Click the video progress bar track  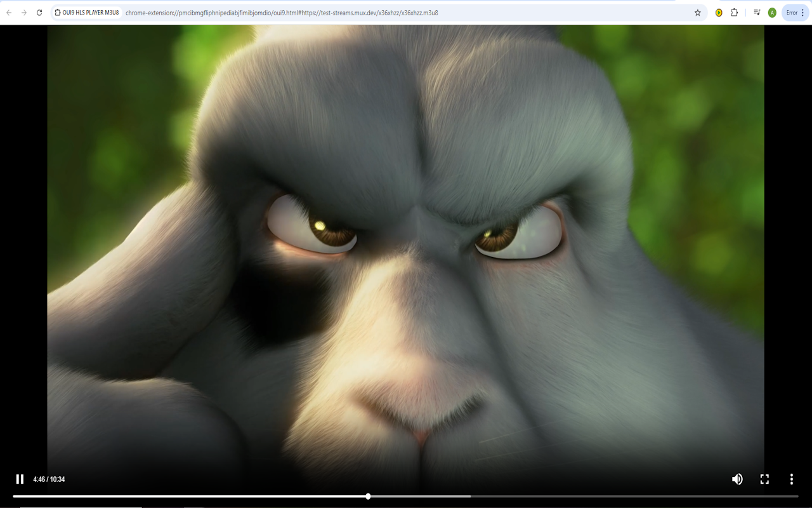pos(405,496)
